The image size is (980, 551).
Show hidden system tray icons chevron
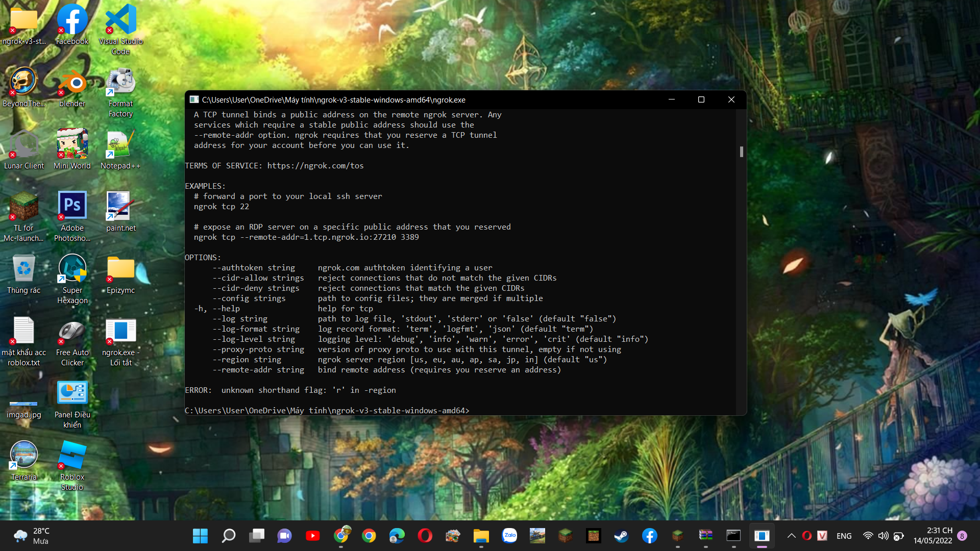tap(791, 536)
